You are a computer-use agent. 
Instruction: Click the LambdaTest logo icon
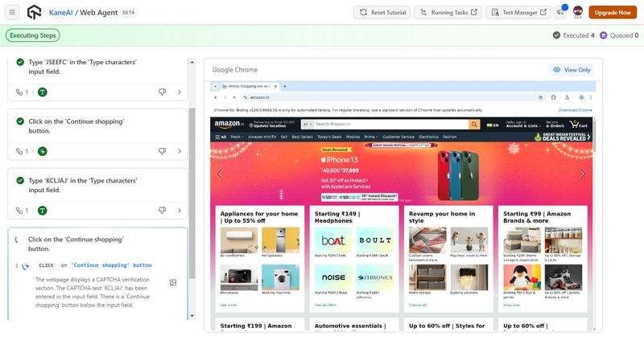point(34,12)
